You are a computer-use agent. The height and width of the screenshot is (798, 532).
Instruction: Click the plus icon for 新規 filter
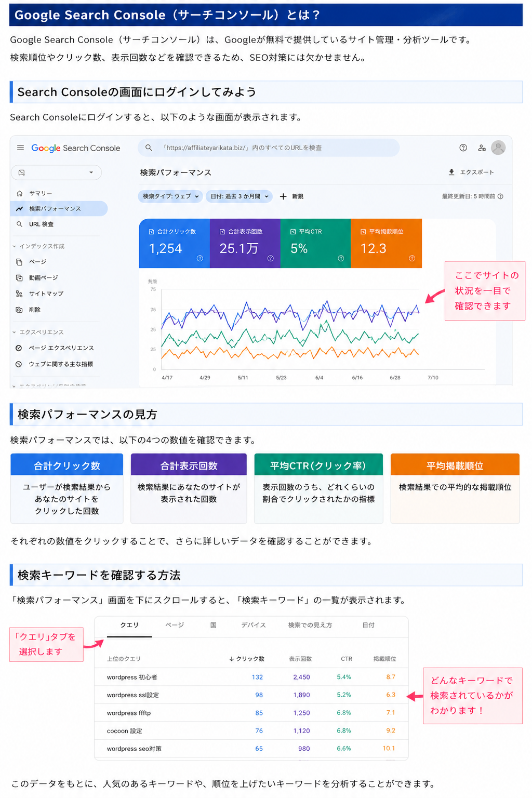pyautogui.click(x=283, y=196)
